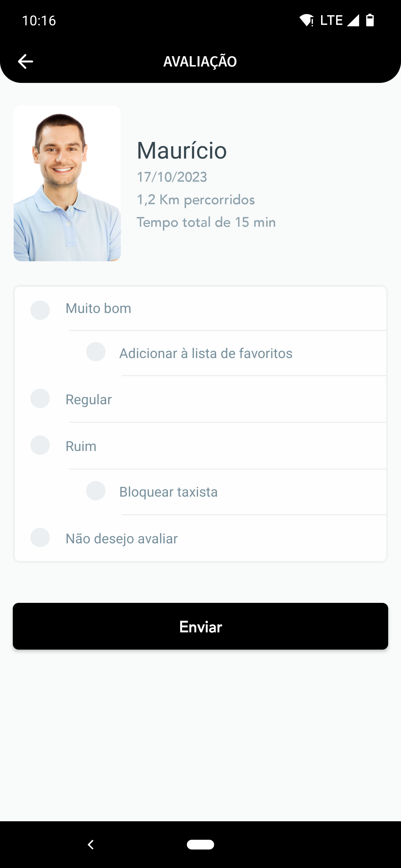Check Adicionar à lista de favoritos
Viewport: 401px width, 868px height.
(96, 352)
